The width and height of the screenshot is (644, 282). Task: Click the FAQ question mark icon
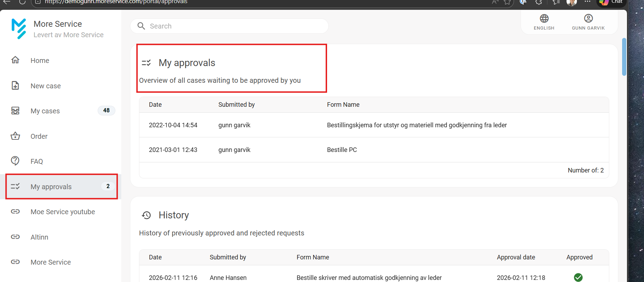[x=15, y=161]
